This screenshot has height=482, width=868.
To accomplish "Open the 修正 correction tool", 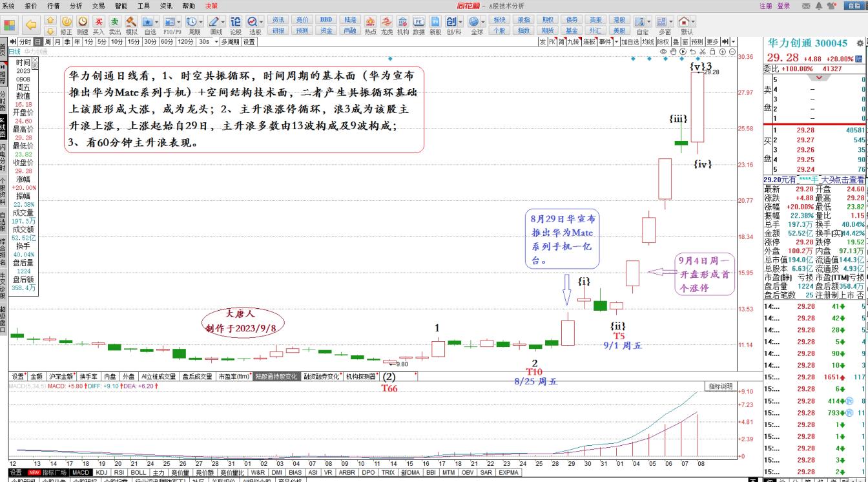I will point(66,25).
